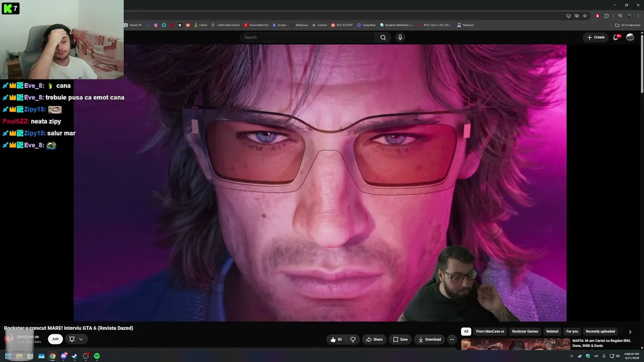Dislike the video with thumbs-down icon

tap(353, 339)
